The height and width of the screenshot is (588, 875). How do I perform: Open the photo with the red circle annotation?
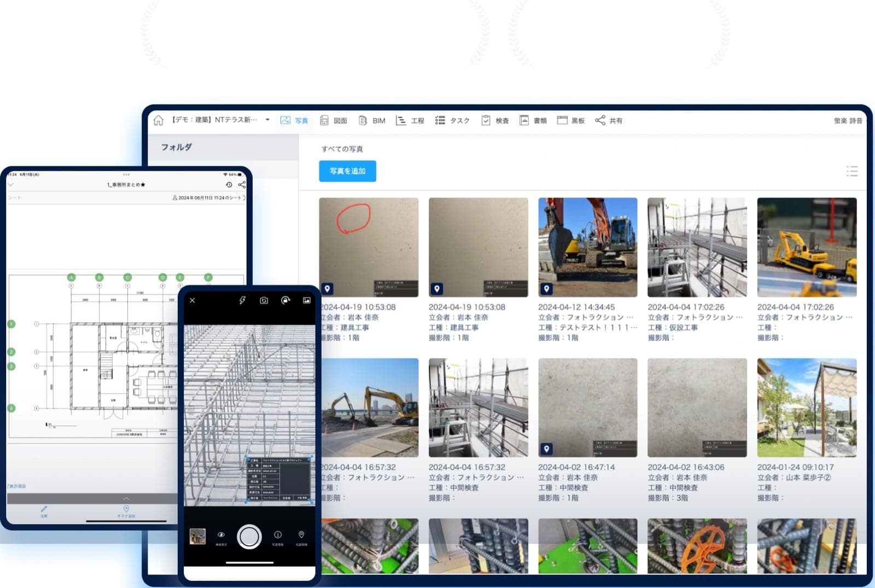coord(369,247)
